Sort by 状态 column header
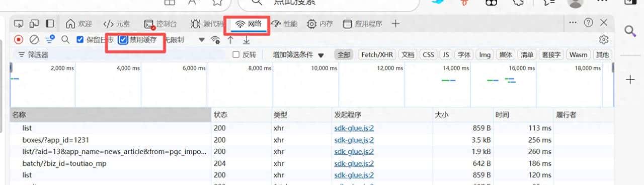 (x=242, y=115)
